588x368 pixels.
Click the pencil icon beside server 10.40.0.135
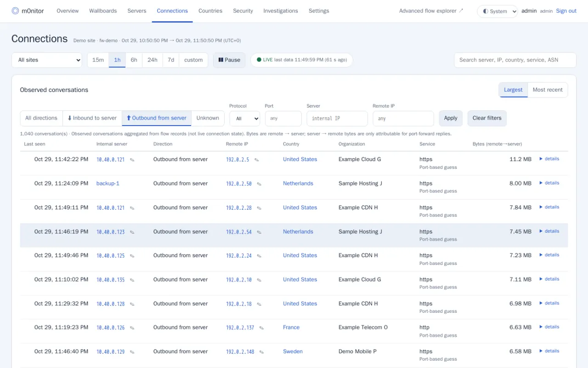click(x=132, y=280)
